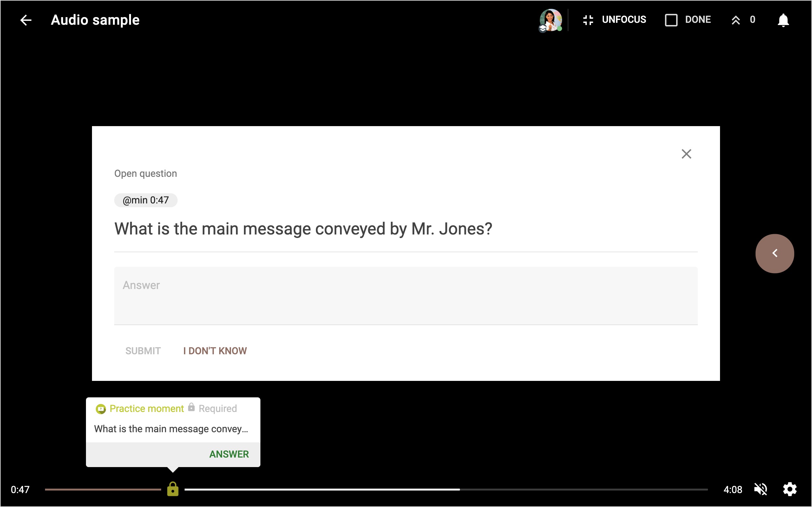Expand the side panel chevron button
Screen dimensions: 812x507
[775, 253]
